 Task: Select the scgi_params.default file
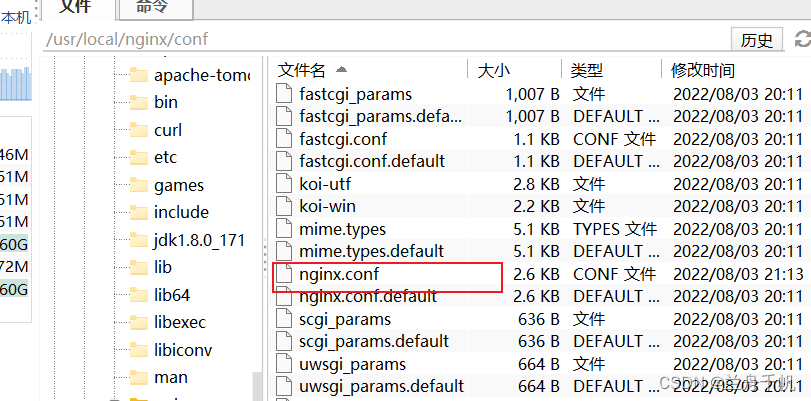[374, 341]
